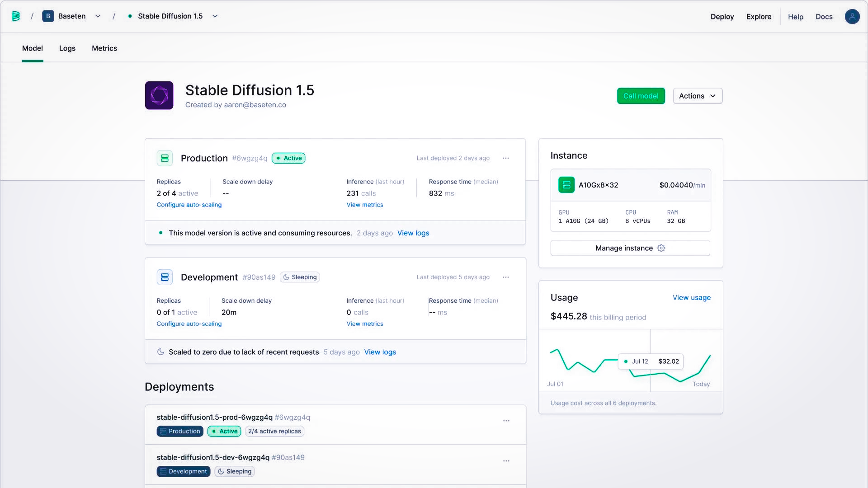The width and height of the screenshot is (868, 488).
Task: Open options for stable-diffusion1.5-prod deployment
Action: click(x=506, y=421)
